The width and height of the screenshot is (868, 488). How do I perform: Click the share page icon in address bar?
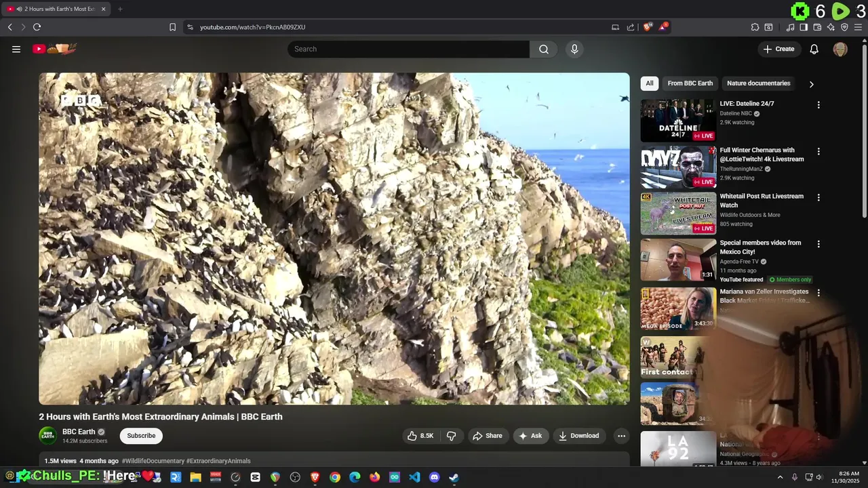click(x=631, y=27)
